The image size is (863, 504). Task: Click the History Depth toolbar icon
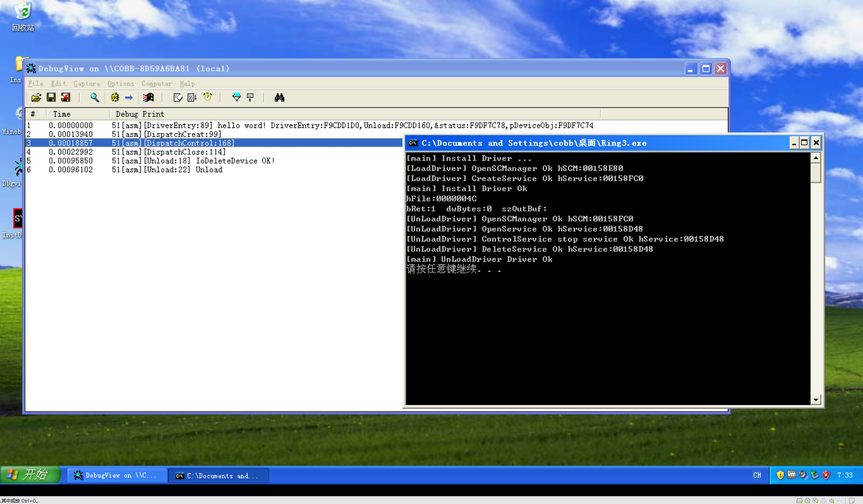[250, 98]
